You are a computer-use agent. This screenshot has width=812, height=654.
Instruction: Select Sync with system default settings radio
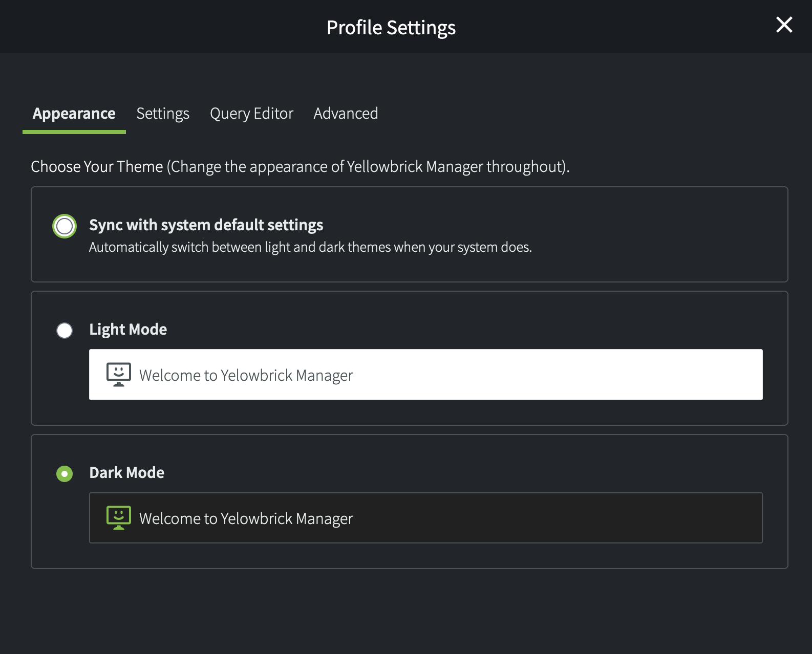[x=65, y=226]
